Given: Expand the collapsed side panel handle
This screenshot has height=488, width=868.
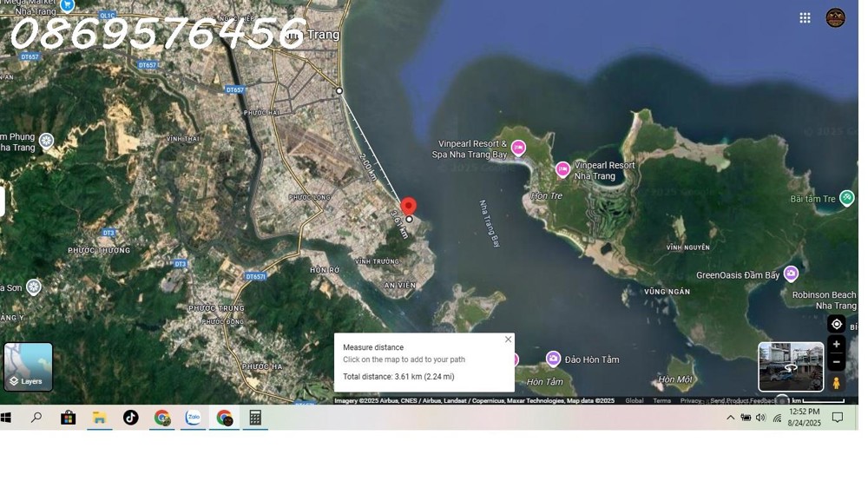Looking at the screenshot, I should tap(3, 201).
